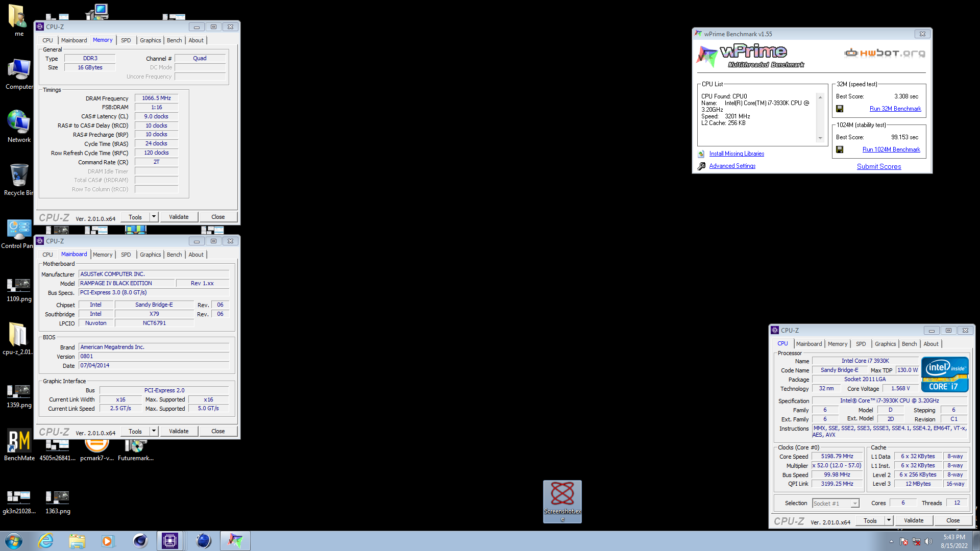Click the Install Missing Libraries link
Viewport: 980px width, 551px height.
(x=737, y=154)
